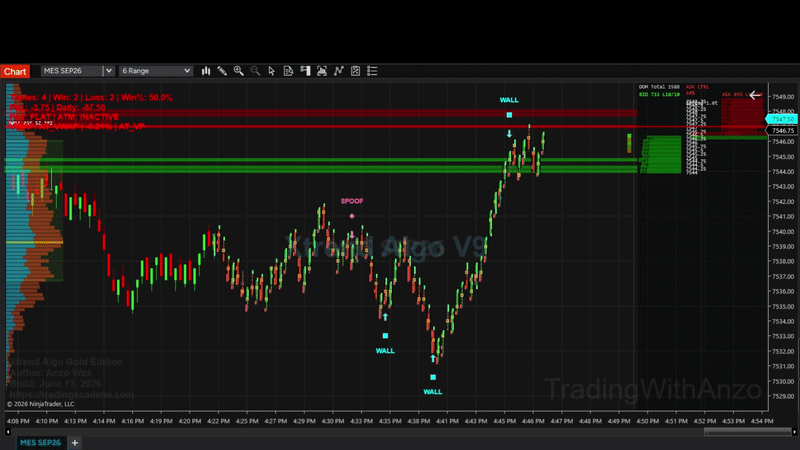Click 'BID 733 L10/10' green text
This screenshot has height=450, width=800.
pos(659,94)
